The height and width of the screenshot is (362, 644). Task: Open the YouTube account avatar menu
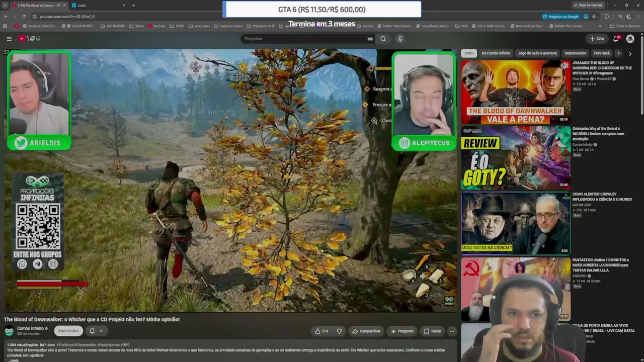[630, 39]
